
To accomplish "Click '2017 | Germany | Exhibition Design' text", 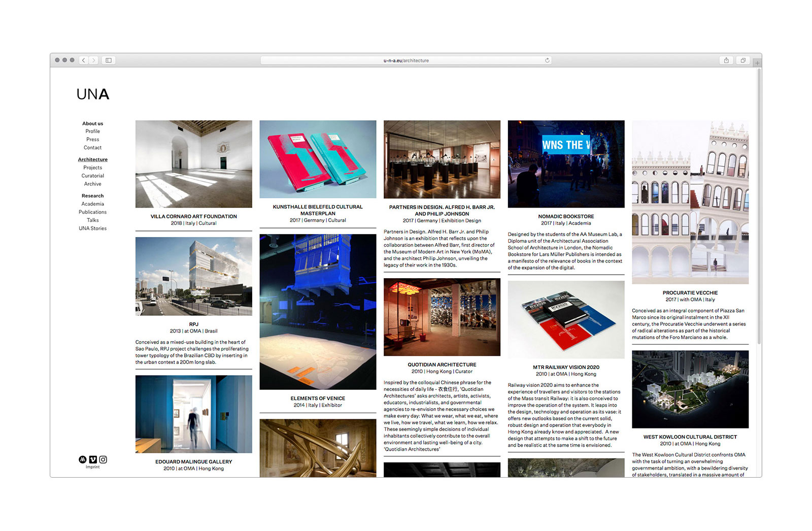I will (442, 221).
